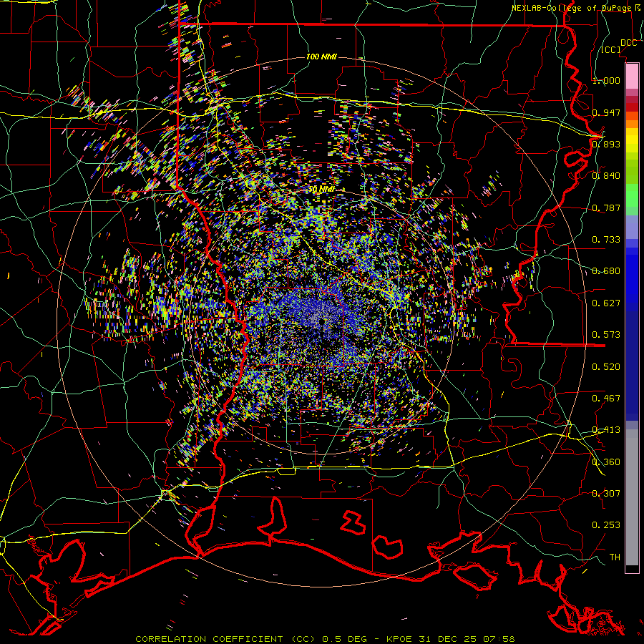Click the 0.253 legend value
This screenshot has height=644, width=644.
click(x=606, y=525)
